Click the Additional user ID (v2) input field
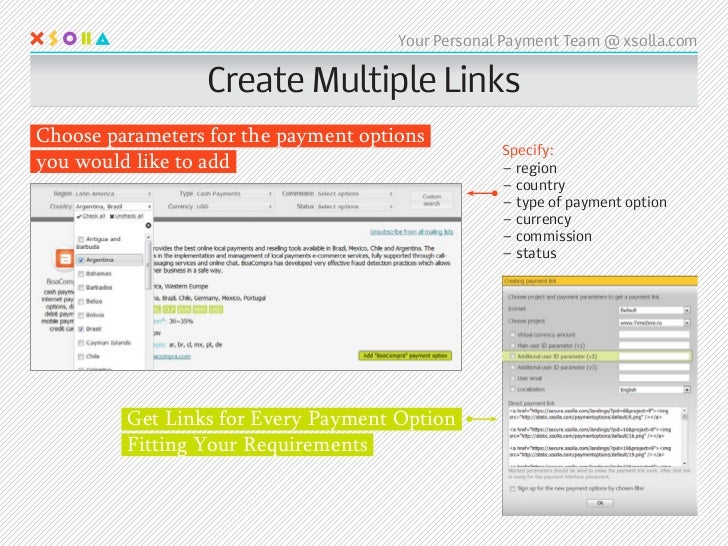728x546 pixels. 655,357
